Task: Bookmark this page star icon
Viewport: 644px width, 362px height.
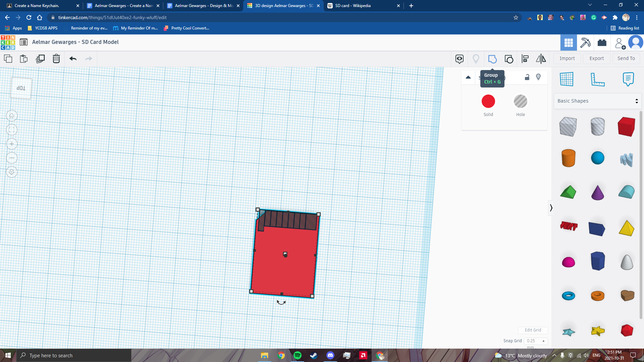Action: 516,17
